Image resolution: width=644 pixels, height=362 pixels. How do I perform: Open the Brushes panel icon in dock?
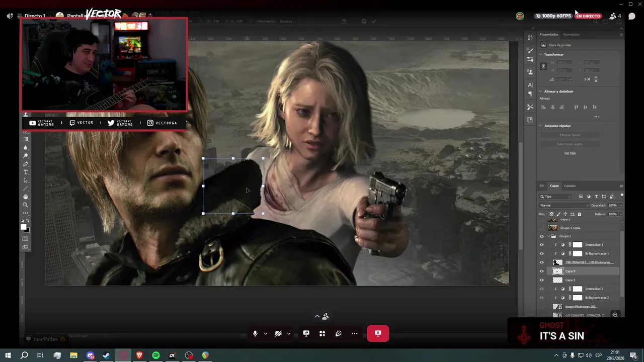click(530, 50)
